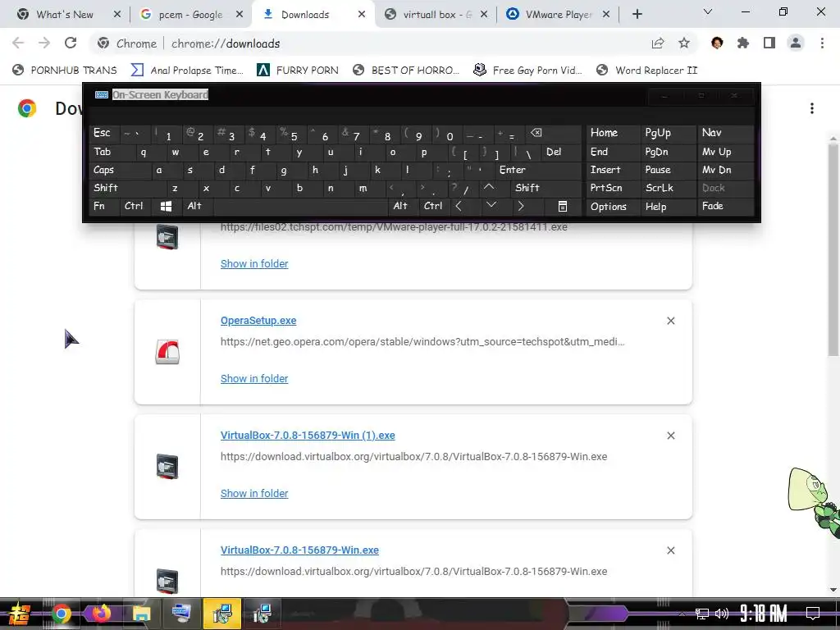Click OperaSetup.exe file icon
The image size is (840, 630).
(167, 352)
